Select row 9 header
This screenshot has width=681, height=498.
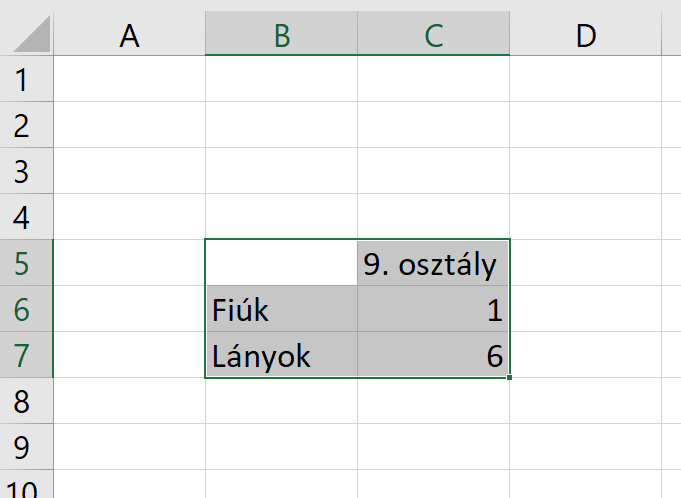26,448
